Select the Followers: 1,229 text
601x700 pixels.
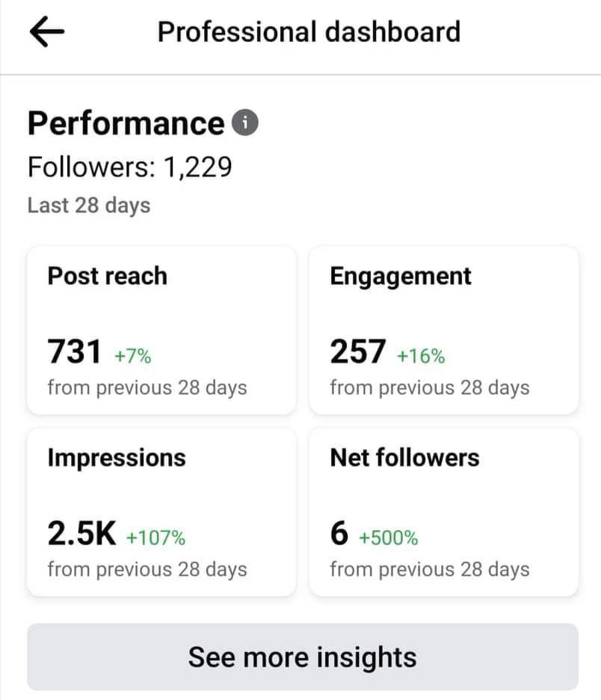(x=129, y=166)
